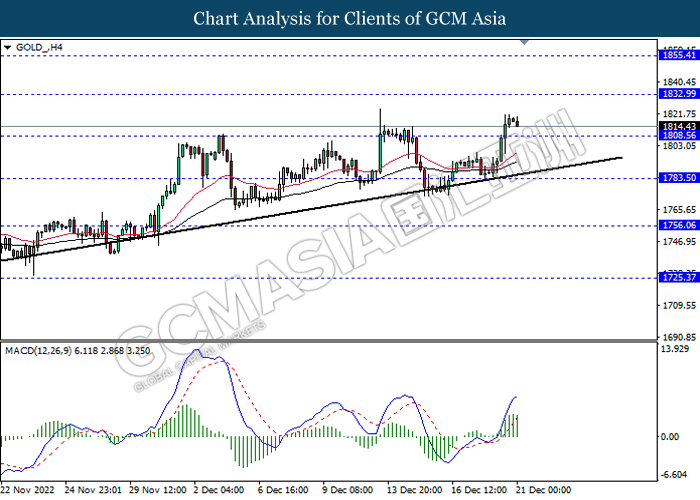Click the chart shift triangle marker at top

525,42
